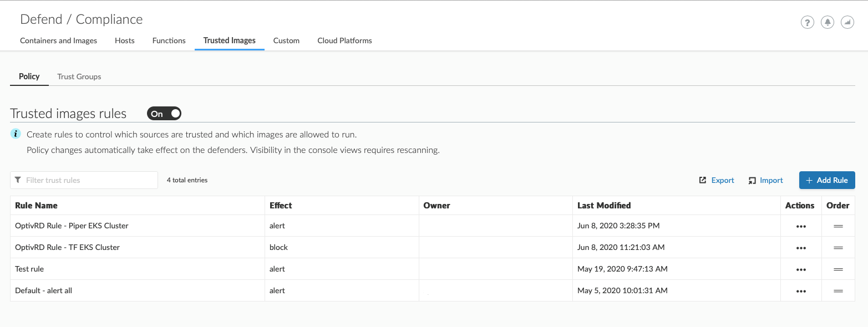868x327 pixels.
Task: Go to Containers and Images tab
Action: click(x=58, y=40)
